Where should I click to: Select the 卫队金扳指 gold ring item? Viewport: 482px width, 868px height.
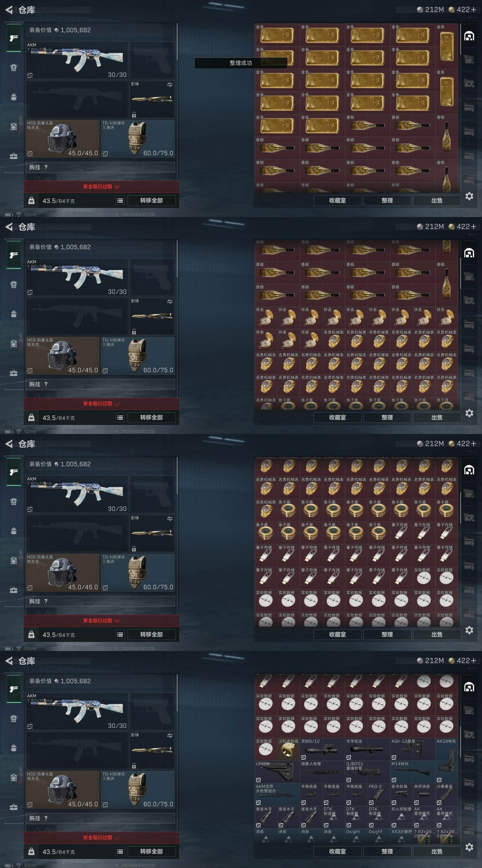tap(288, 749)
